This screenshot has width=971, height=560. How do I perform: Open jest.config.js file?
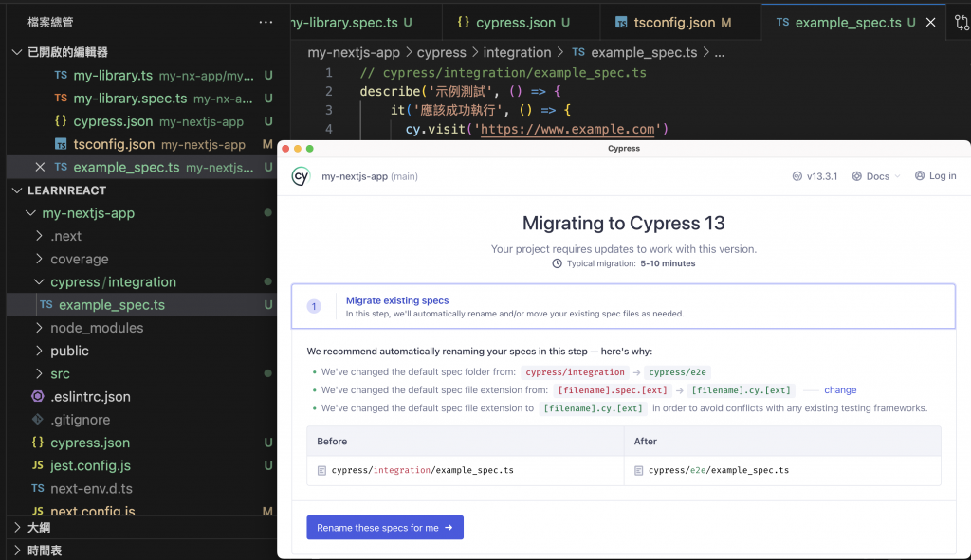pyautogui.click(x=142, y=464)
